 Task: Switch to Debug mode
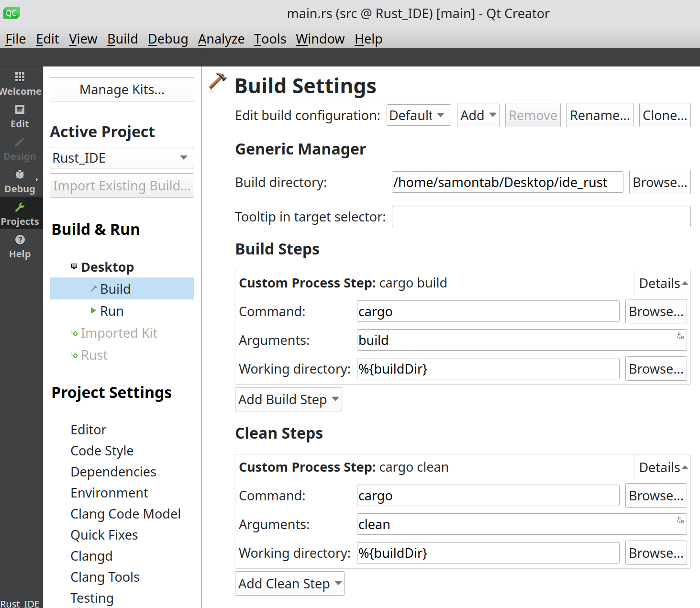pyautogui.click(x=20, y=181)
